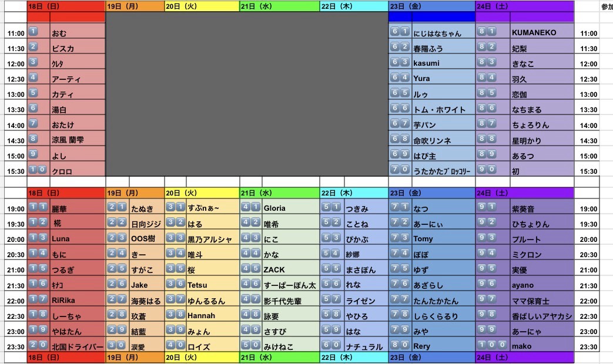Click the 日向ジジ cell
Screen dimensions: 613x364
tap(146, 222)
